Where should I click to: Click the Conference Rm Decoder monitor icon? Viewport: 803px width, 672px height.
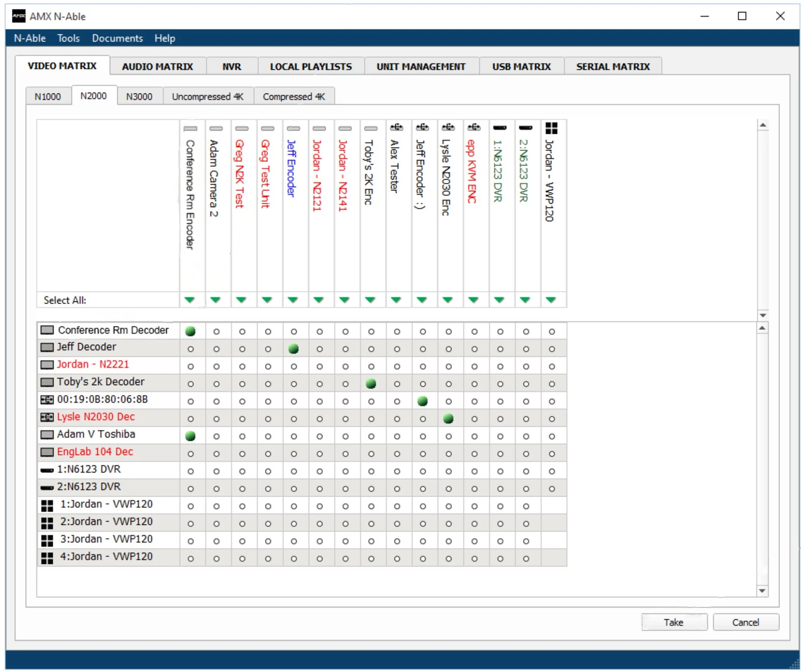click(x=47, y=330)
